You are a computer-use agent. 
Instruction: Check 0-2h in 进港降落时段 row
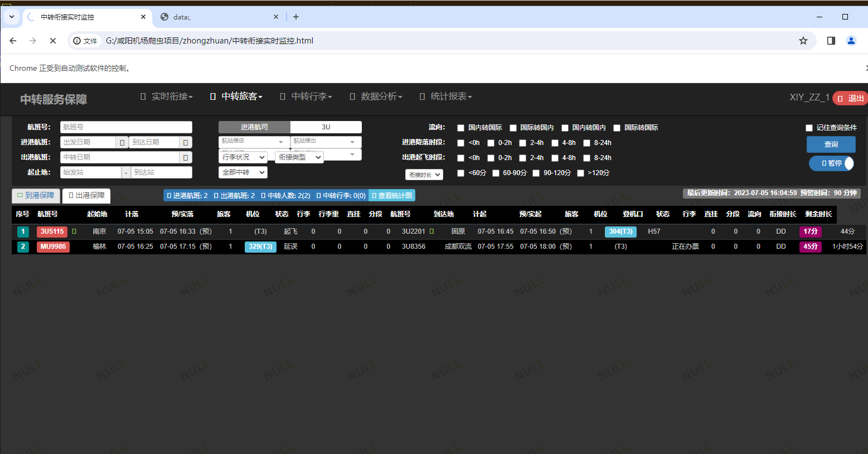click(491, 143)
